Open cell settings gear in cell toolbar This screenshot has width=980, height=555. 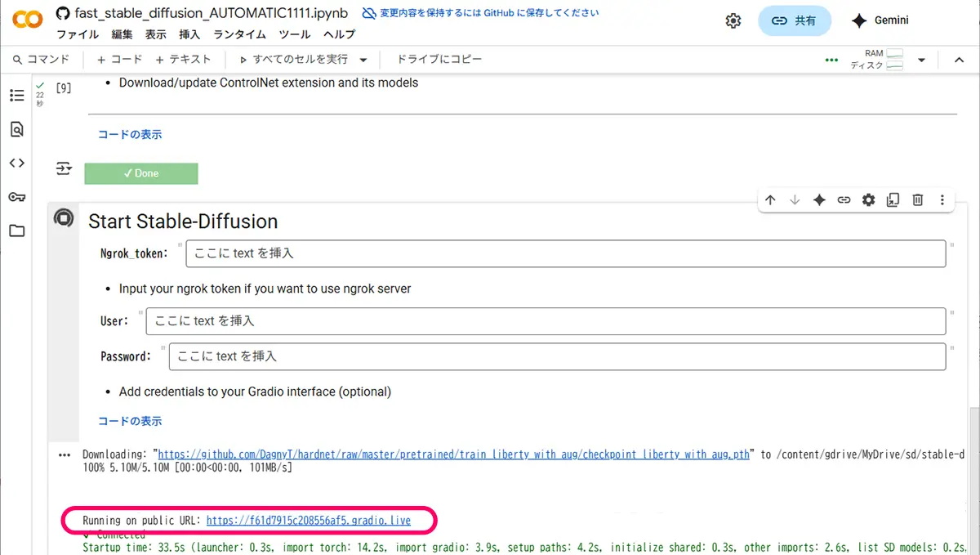click(x=868, y=200)
